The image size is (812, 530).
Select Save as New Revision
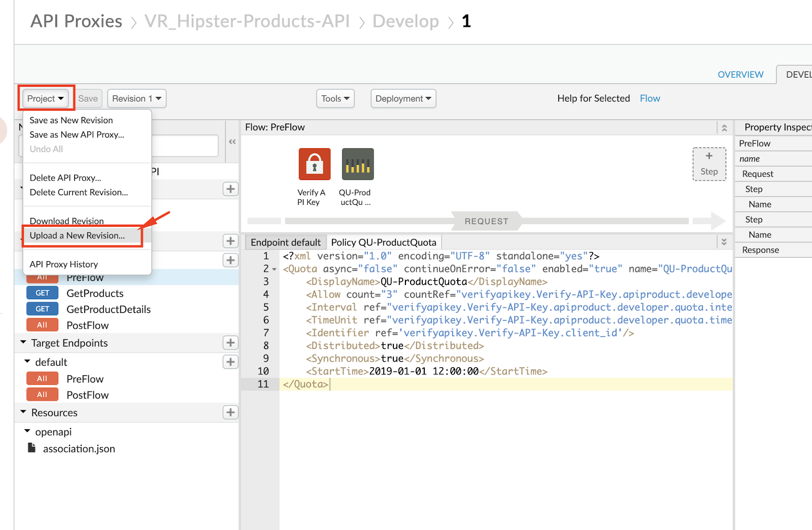point(71,120)
